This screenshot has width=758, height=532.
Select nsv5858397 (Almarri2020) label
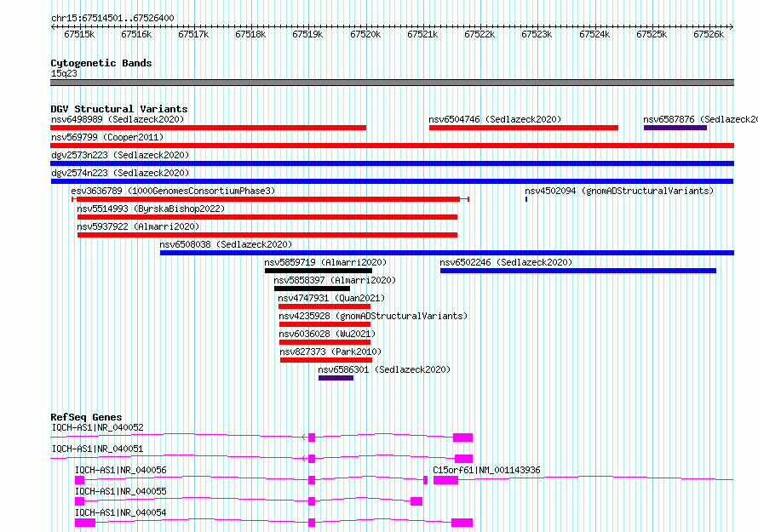point(335,280)
